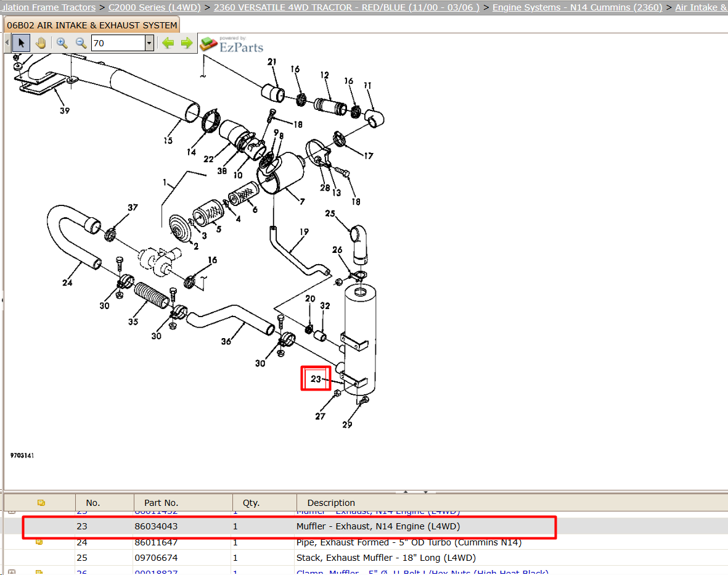The width and height of the screenshot is (728, 575).
Task: Select part number 86011647 cell
Action: pos(156,542)
